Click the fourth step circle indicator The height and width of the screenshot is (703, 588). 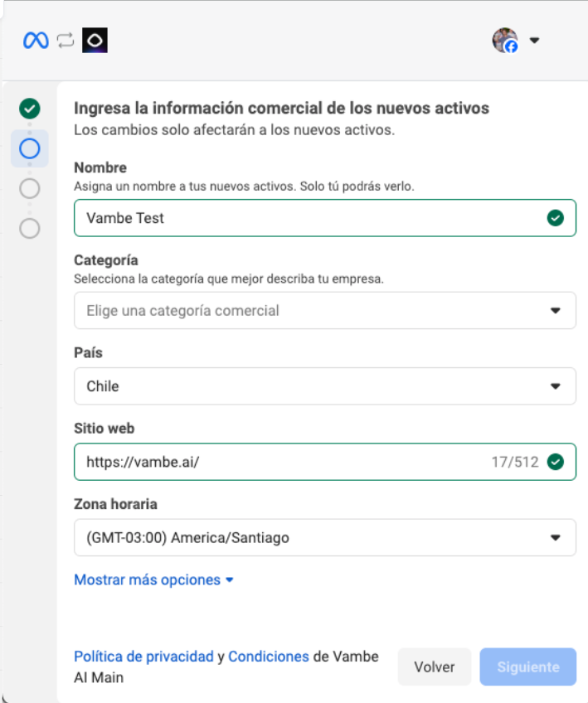point(30,228)
